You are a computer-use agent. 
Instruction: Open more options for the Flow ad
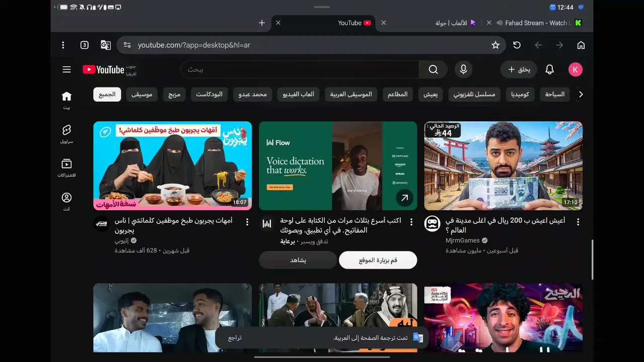point(412,222)
